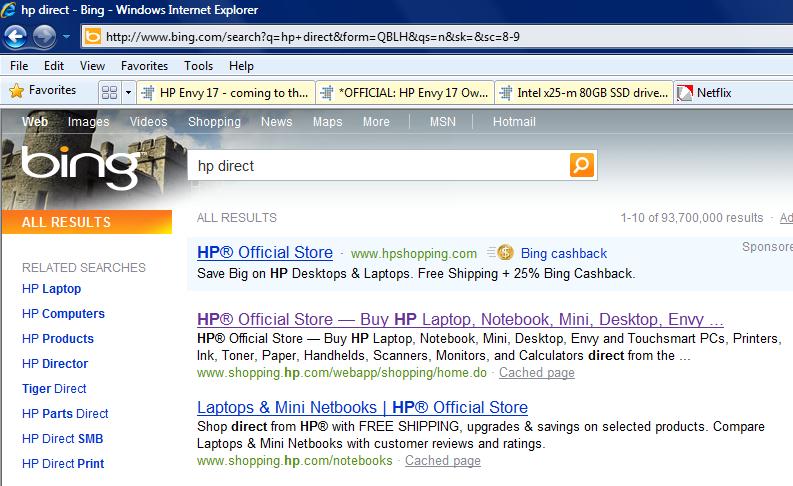This screenshot has width=793, height=486.
Task: Open the Tools menu
Action: 198,66
